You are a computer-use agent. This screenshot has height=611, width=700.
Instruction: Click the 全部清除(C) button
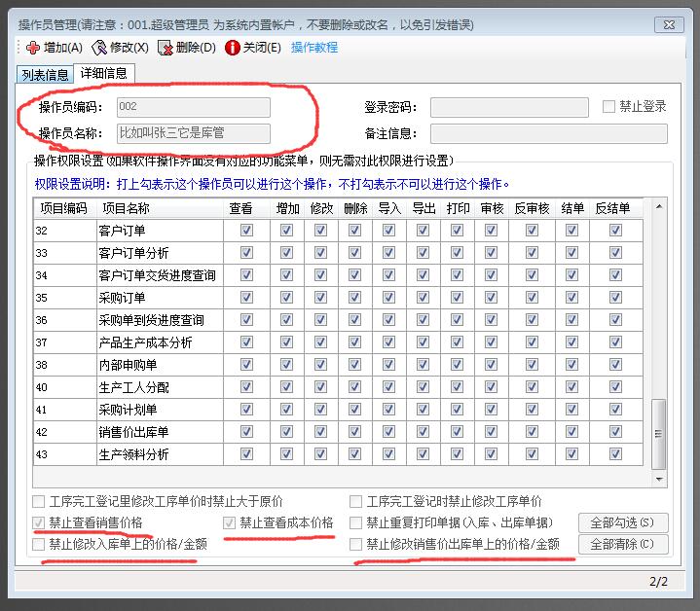pos(624,545)
